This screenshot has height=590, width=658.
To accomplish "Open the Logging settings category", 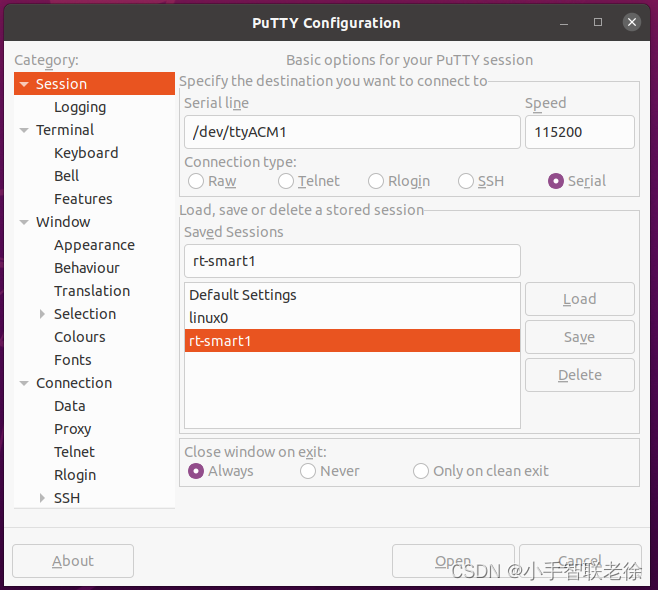I will pyautogui.click(x=80, y=107).
